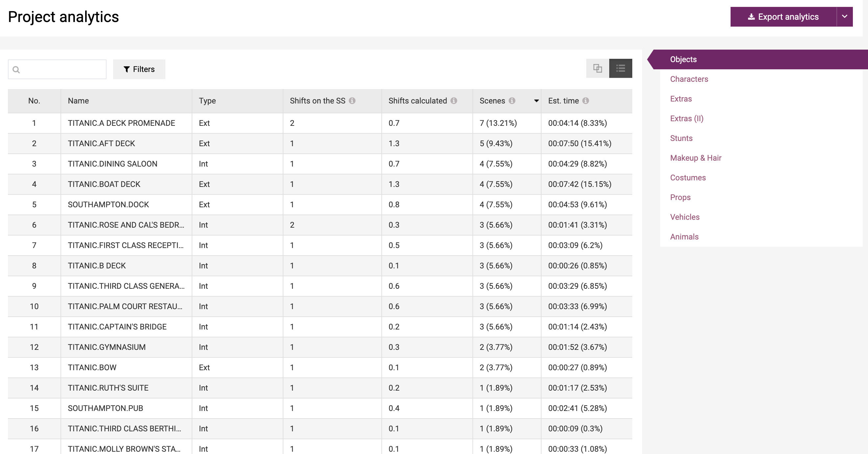
Task: Select TITANIC.BOW row name
Action: pos(92,368)
